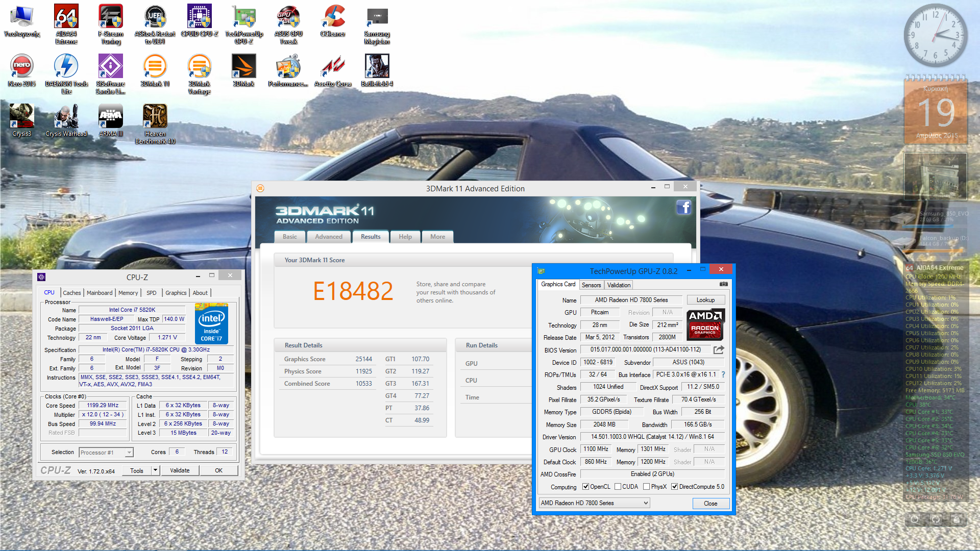The image size is (980, 551).
Task: Click the Facebook icon in 3DMark 11
Action: click(x=684, y=207)
